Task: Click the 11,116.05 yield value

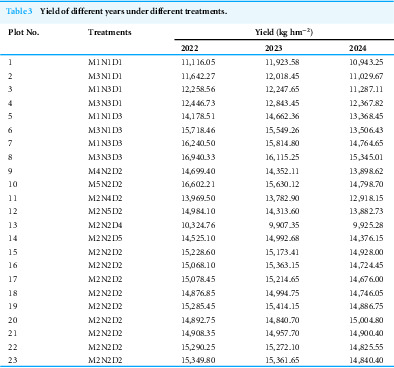Action: tap(198, 62)
